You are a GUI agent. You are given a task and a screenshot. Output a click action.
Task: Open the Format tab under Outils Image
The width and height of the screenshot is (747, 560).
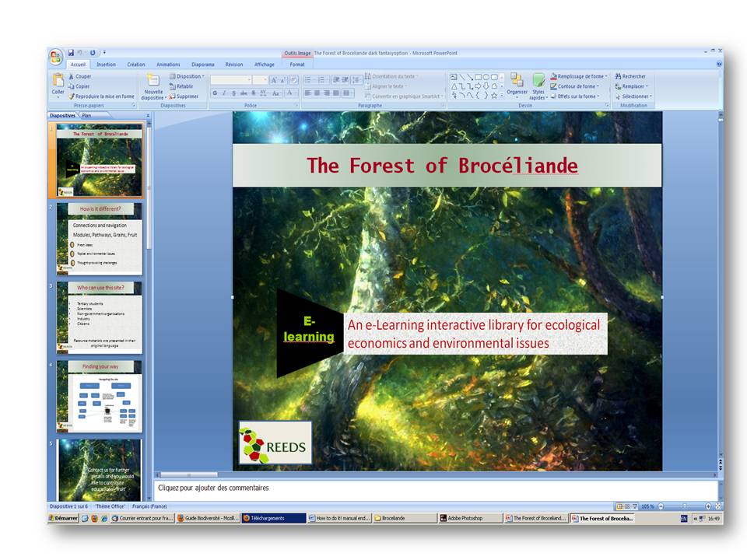pos(297,65)
